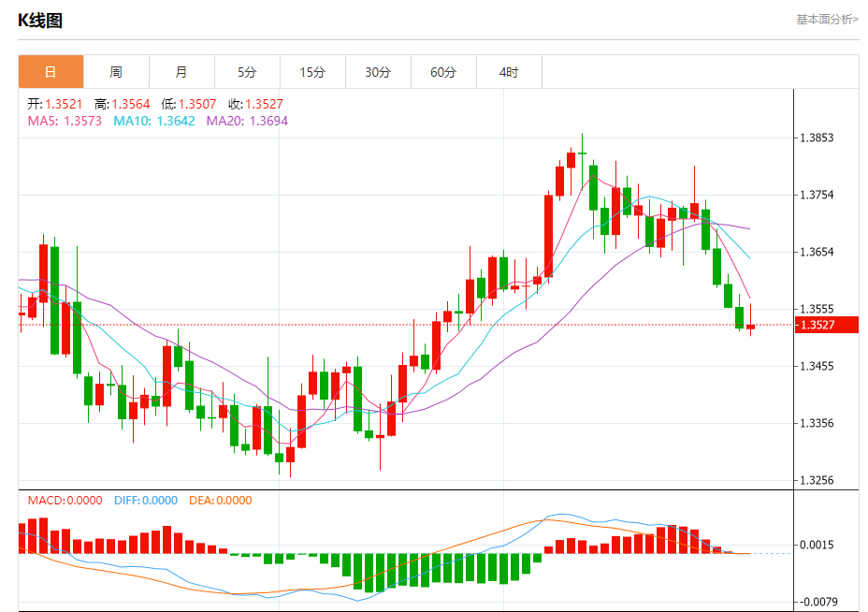868x612 pixels.
Task: Click the 1.3654 price axis label
Action: pos(817,252)
